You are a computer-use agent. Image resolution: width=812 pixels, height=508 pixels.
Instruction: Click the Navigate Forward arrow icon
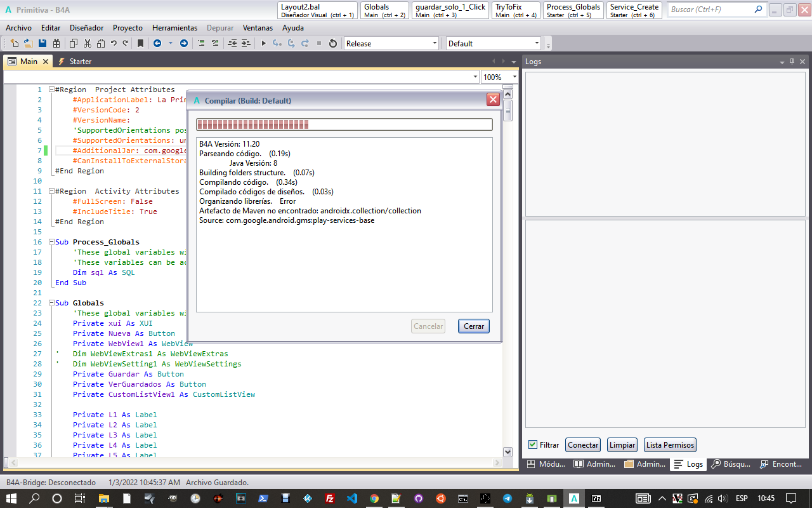point(184,43)
